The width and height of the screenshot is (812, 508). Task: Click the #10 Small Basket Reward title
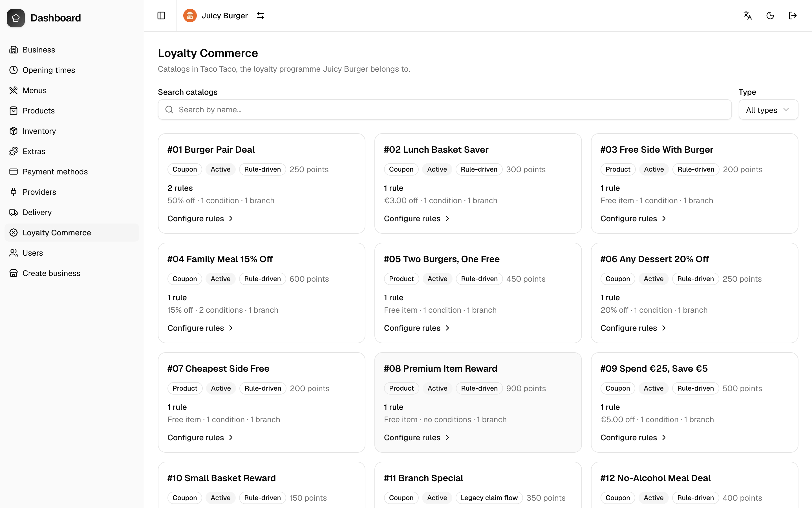221,478
